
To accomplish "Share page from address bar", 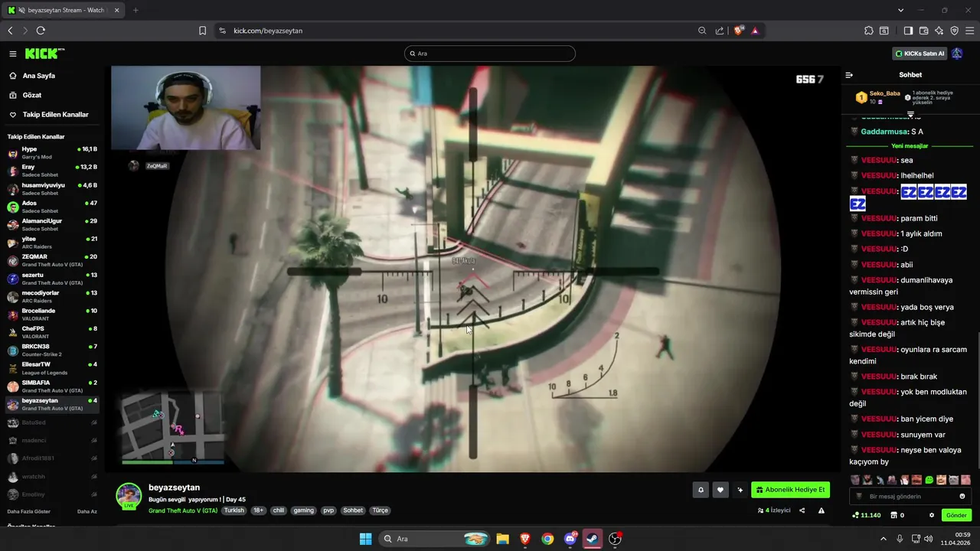I will [720, 31].
